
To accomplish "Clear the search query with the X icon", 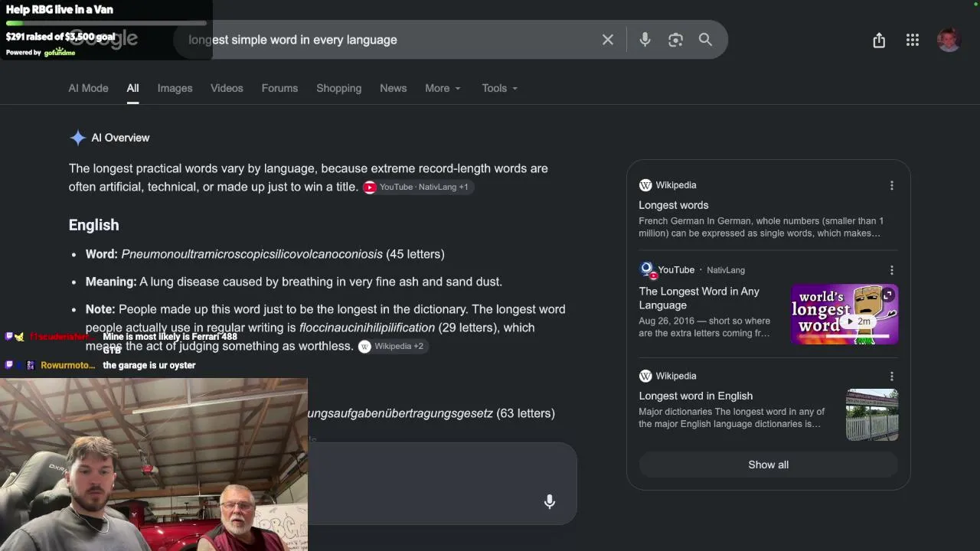I will (608, 40).
